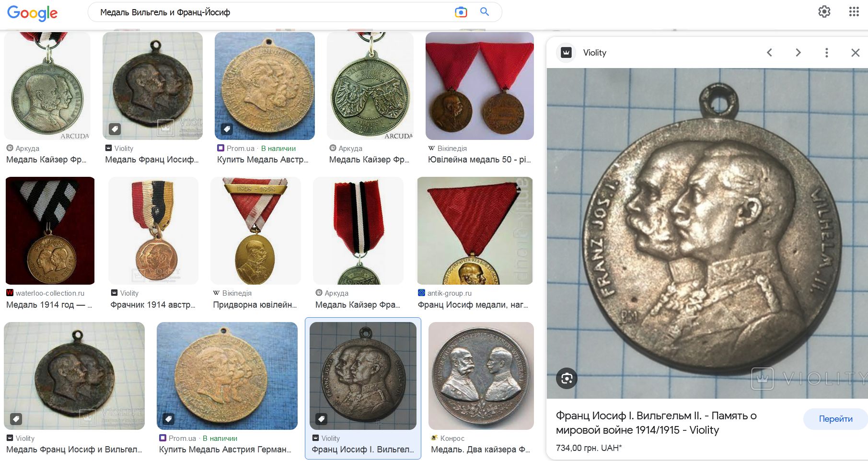This screenshot has height=461, width=868.
Task: Select Prom.ua Купить Медаль Австр thumbnail
Action: 265,86
